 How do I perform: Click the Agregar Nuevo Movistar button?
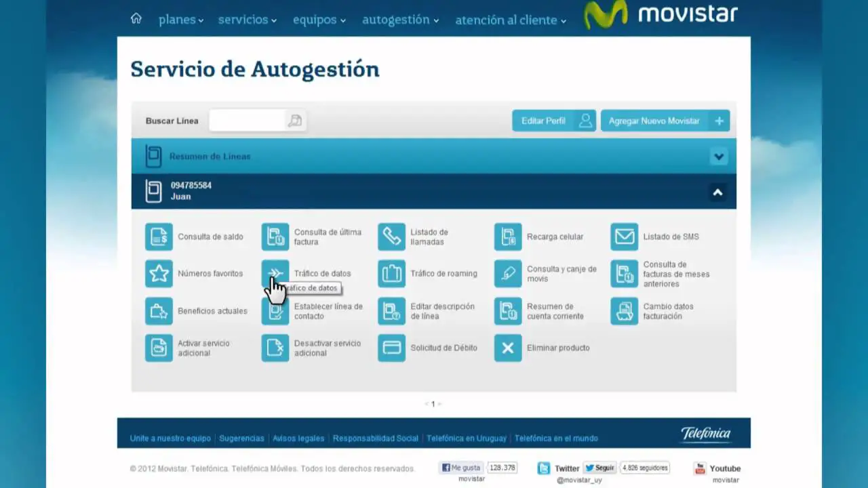pyautogui.click(x=665, y=121)
